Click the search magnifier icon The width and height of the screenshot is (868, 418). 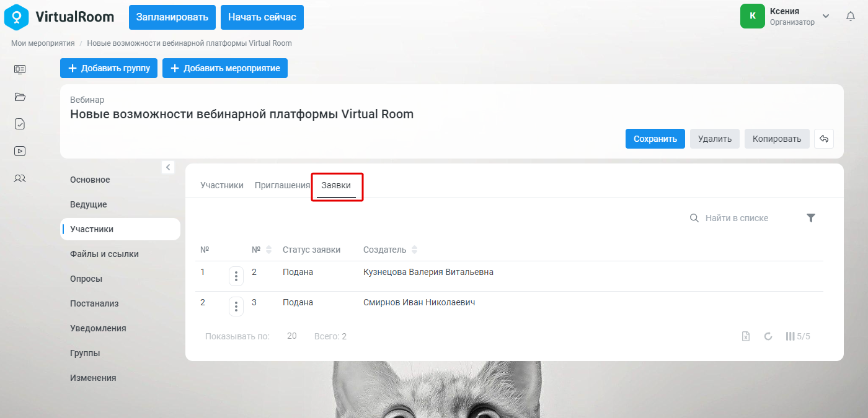click(694, 218)
